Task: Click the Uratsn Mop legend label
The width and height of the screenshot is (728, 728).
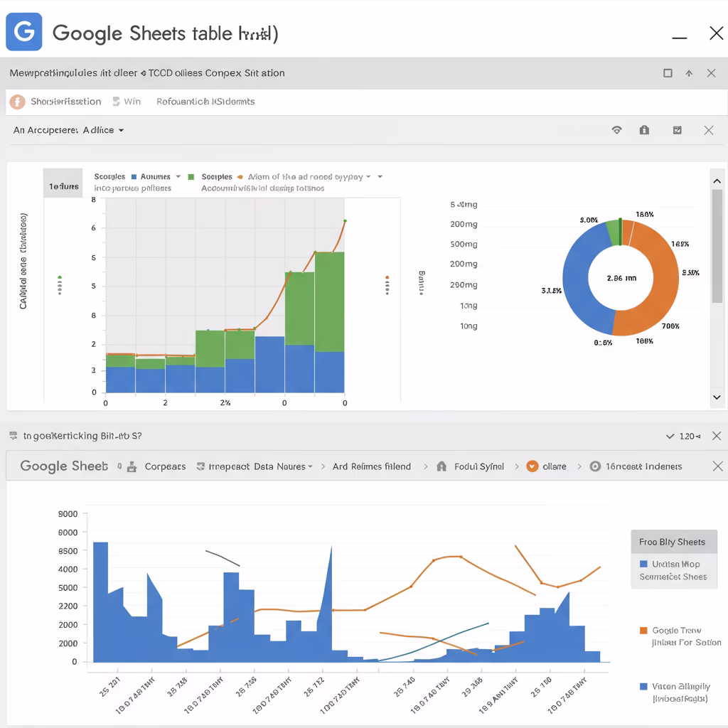Action: click(x=675, y=564)
